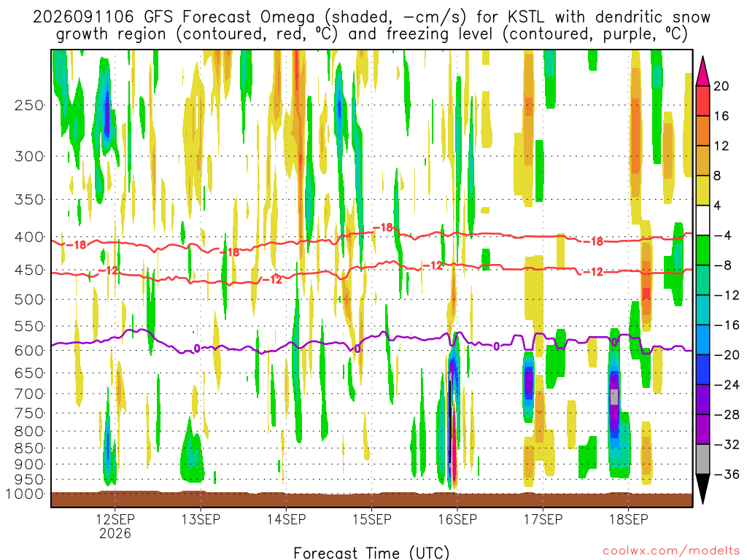Click the Forecast Time (UTC) axis title
747x560 pixels.
coord(371,553)
